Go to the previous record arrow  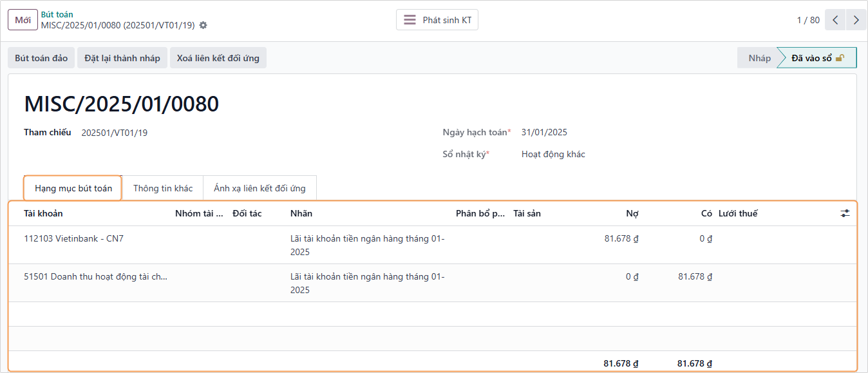(x=835, y=20)
